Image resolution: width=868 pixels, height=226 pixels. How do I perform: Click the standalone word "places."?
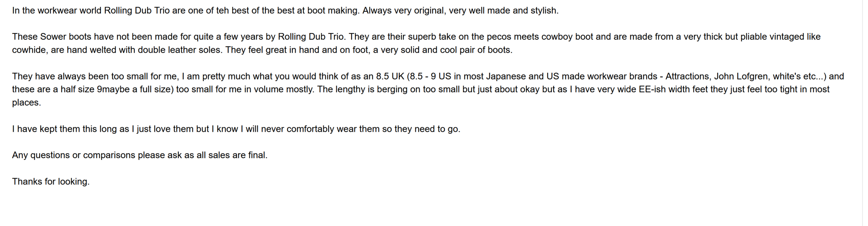[x=26, y=103]
